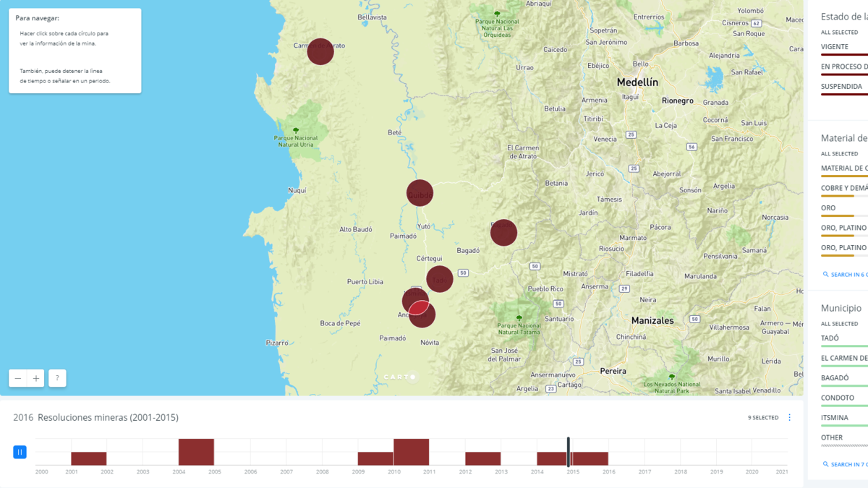
Task: Filter by VIGENTE status category
Action: 835,47
